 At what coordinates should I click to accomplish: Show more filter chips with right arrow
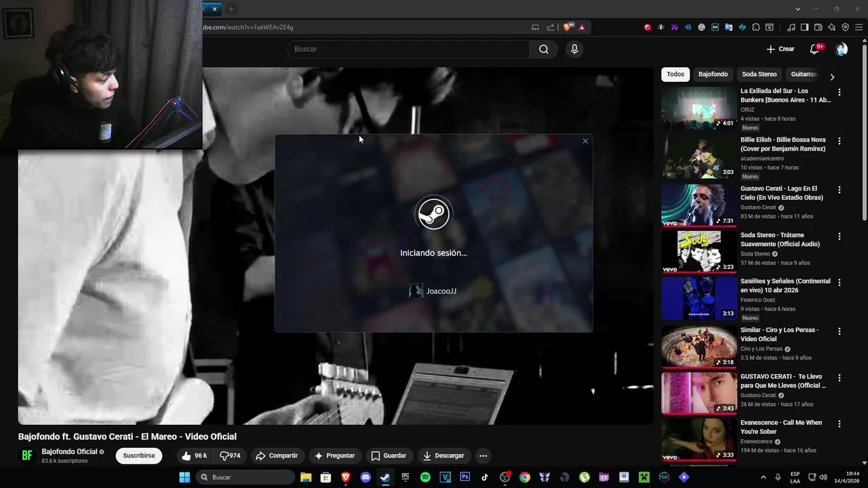click(x=832, y=77)
